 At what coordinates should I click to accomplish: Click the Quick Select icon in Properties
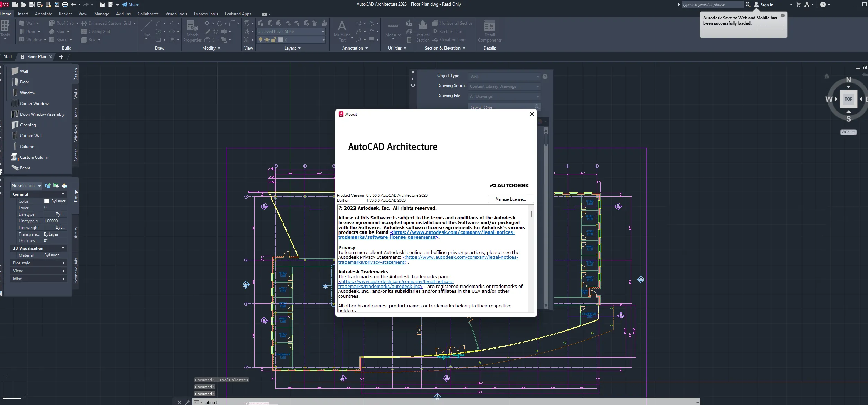point(64,186)
